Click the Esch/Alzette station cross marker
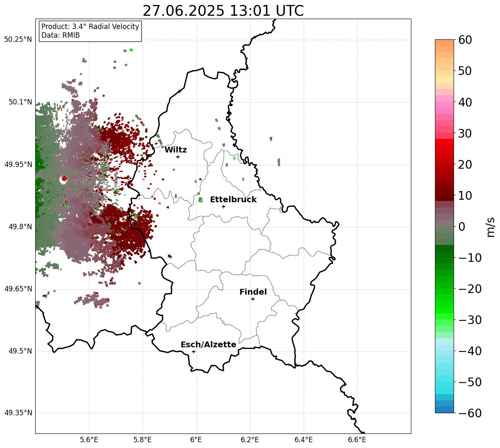This screenshot has height=448, width=500. [193, 351]
